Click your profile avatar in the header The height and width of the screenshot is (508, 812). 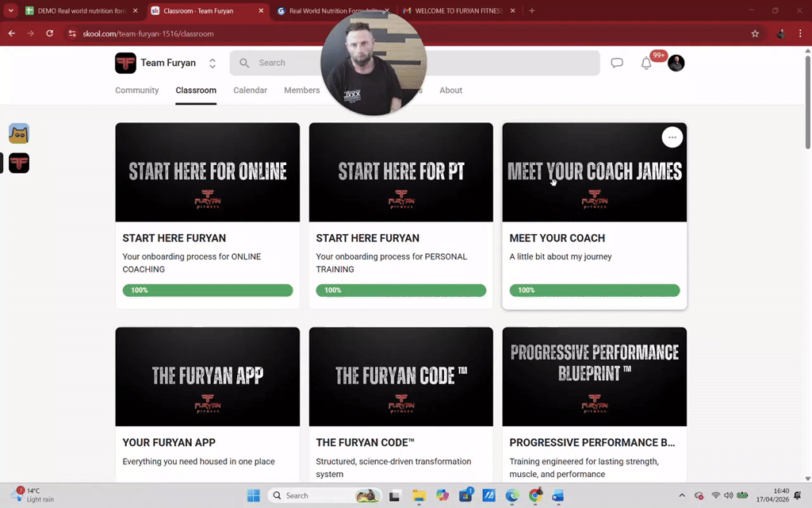tap(676, 63)
